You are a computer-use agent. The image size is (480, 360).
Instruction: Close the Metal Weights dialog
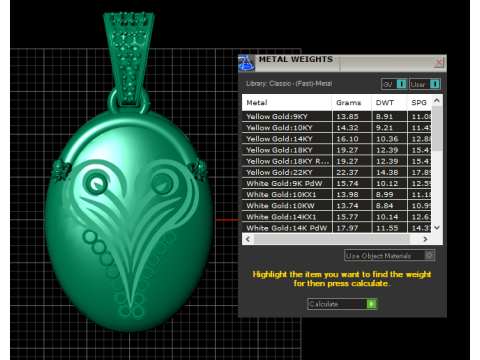(x=439, y=62)
